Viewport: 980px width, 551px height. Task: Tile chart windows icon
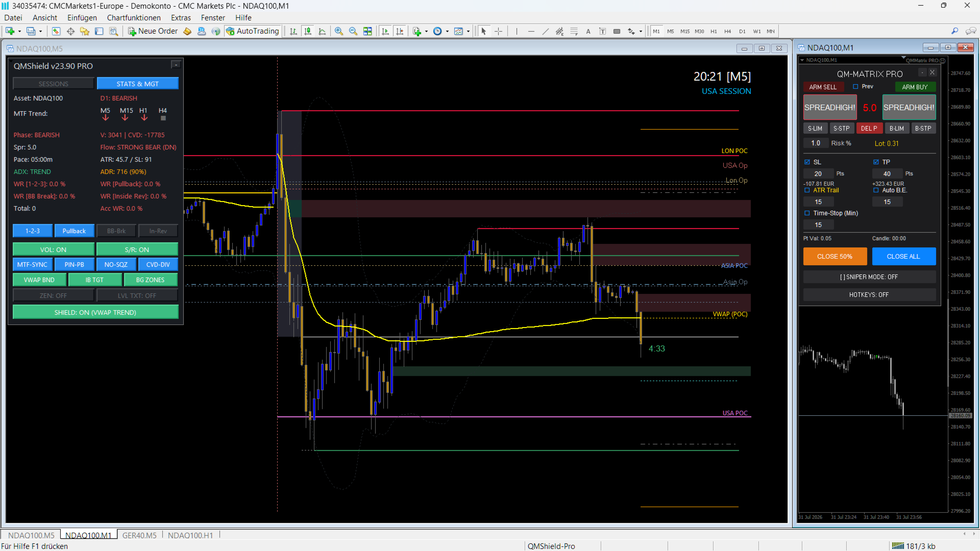point(367,32)
